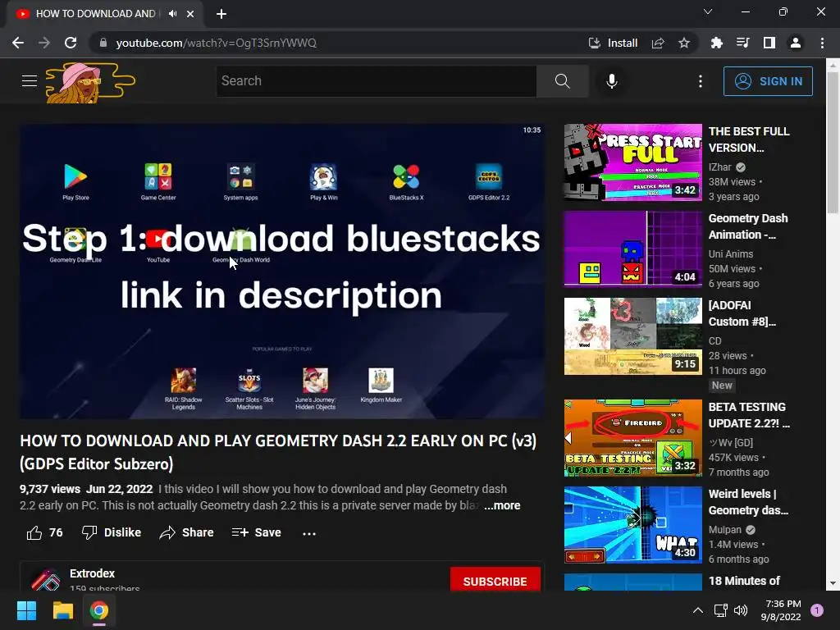Screen dimensions: 840x630
Task: Open volume control in system tray
Action: 741,610
